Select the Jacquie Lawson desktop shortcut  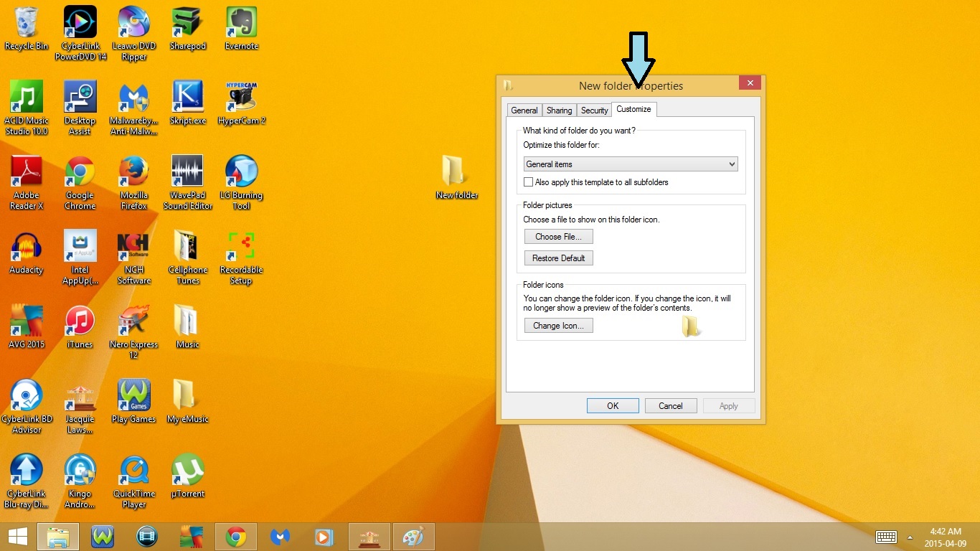point(80,406)
